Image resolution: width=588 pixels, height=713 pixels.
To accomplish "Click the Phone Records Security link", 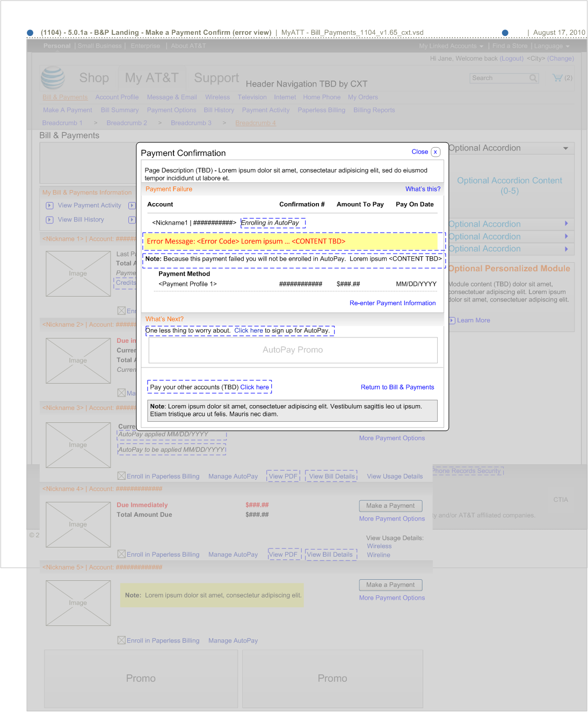I will [x=466, y=471].
